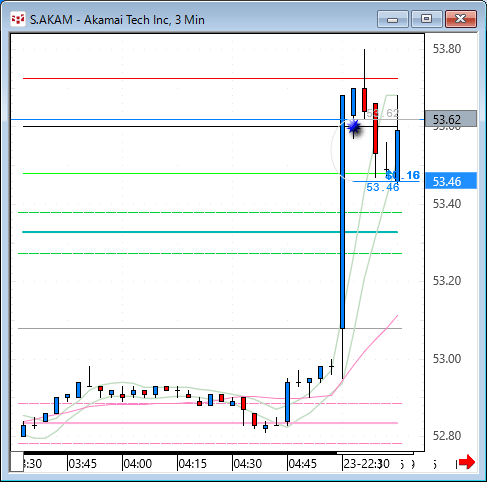The width and height of the screenshot is (487, 482).
Task: Click the chart title 'S.AKAM - Akamai Tech Inc, 3 Min'
Action: (x=117, y=20)
